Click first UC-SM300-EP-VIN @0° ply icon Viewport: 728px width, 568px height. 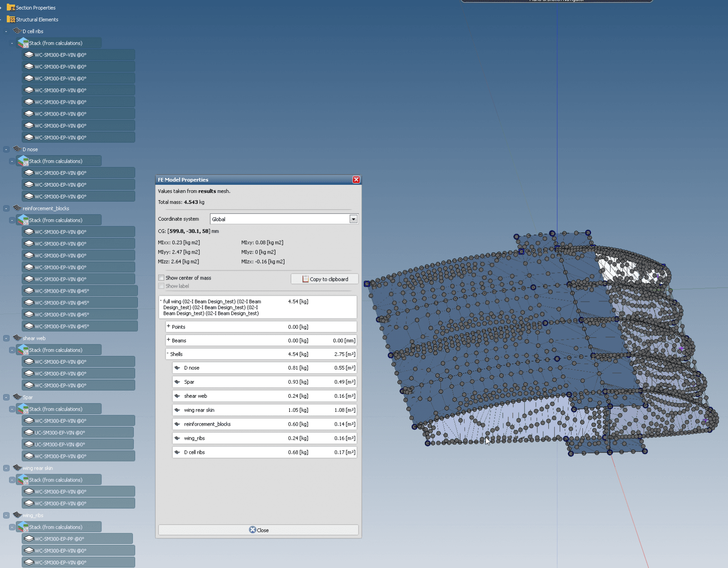pos(29,432)
